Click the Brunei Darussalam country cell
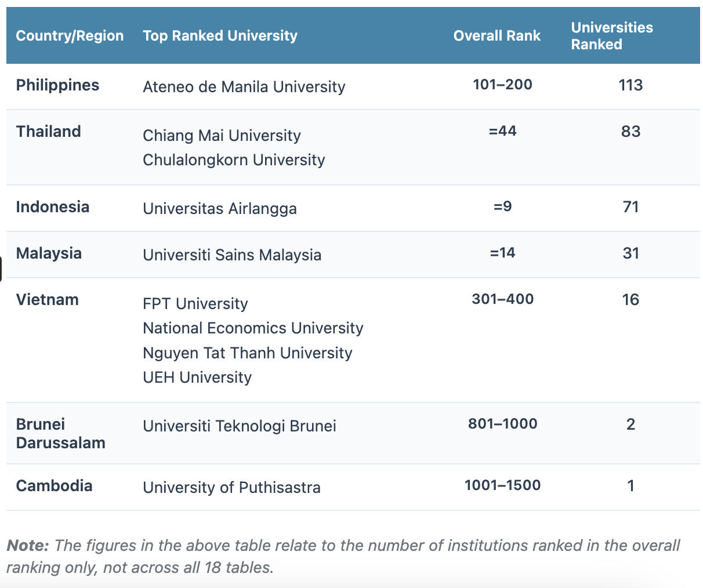The height and width of the screenshot is (588, 703). coord(60,434)
